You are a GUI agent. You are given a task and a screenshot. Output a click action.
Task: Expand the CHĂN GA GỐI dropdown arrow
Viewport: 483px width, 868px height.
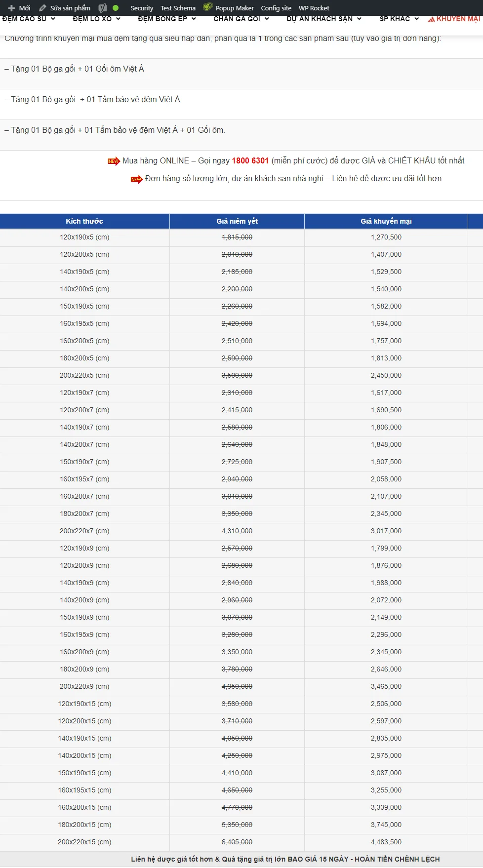267,19
